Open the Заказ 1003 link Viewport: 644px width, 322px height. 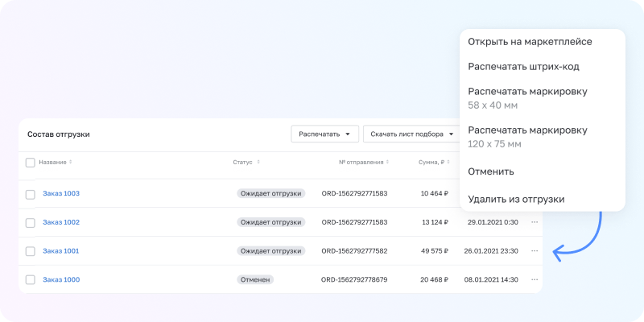pos(61,194)
